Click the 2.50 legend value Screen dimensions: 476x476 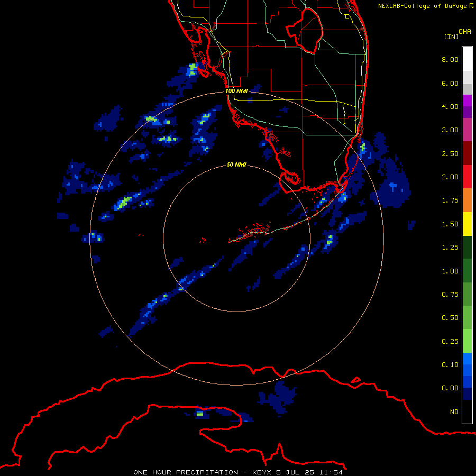(450, 153)
